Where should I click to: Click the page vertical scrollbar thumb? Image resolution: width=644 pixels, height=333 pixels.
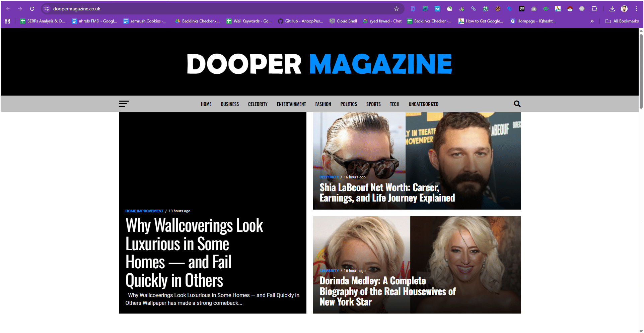641,71
